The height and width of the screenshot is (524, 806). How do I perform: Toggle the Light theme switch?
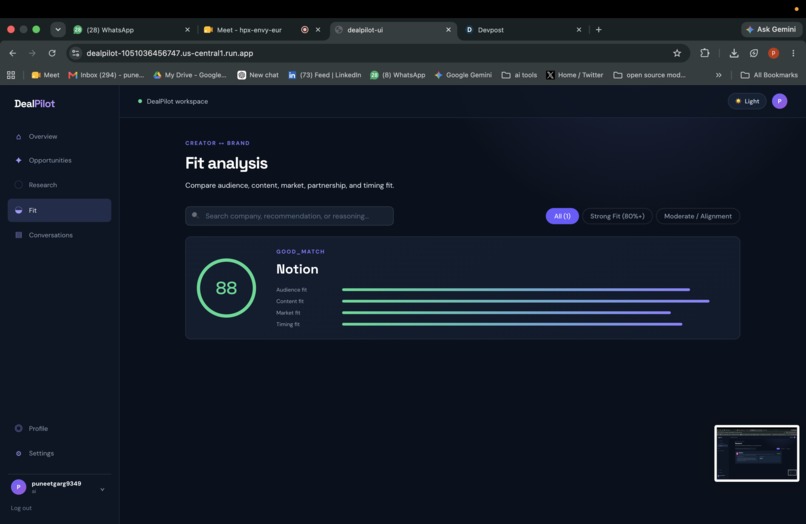[747, 101]
